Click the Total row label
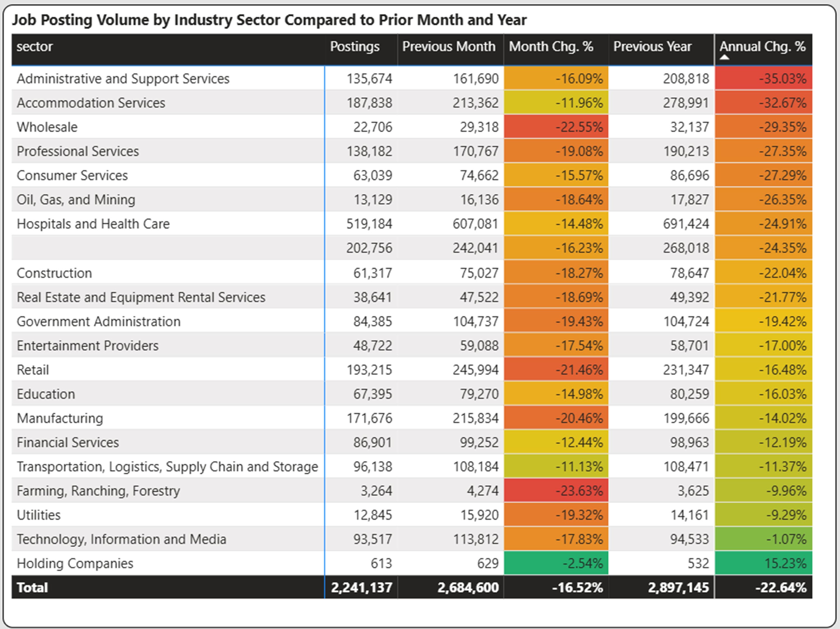 point(32,588)
